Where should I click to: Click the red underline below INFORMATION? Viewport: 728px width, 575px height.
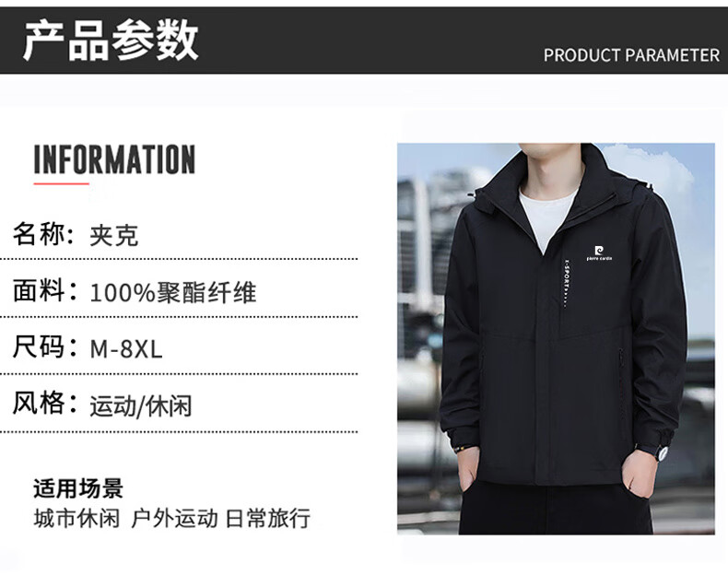(62, 183)
